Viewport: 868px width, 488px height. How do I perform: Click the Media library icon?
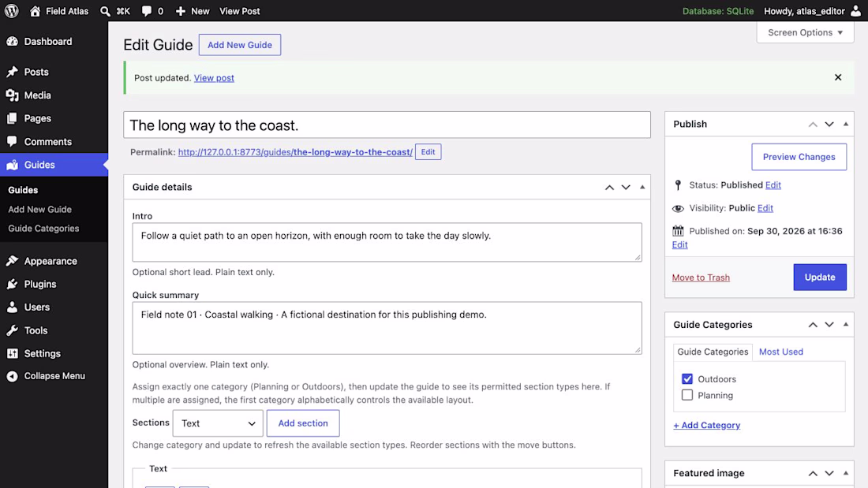(12, 95)
